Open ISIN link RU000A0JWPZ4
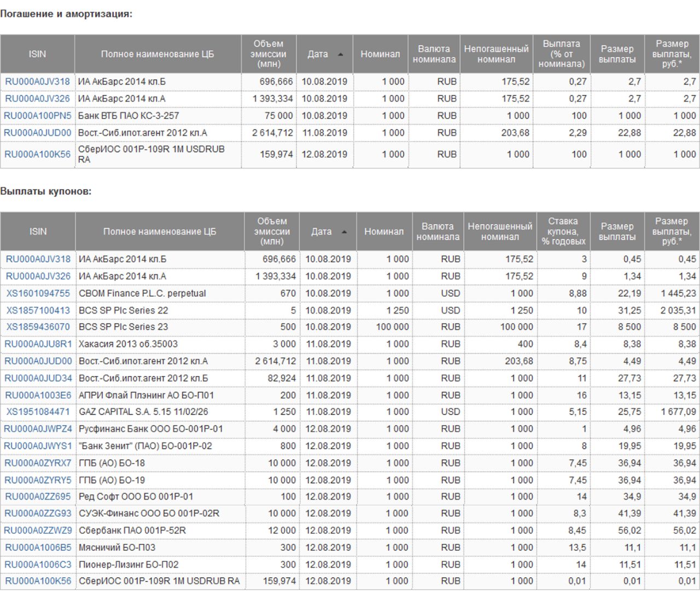Image resolution: width=700 pixels, height=593 pixels. (x=38, y=429)
